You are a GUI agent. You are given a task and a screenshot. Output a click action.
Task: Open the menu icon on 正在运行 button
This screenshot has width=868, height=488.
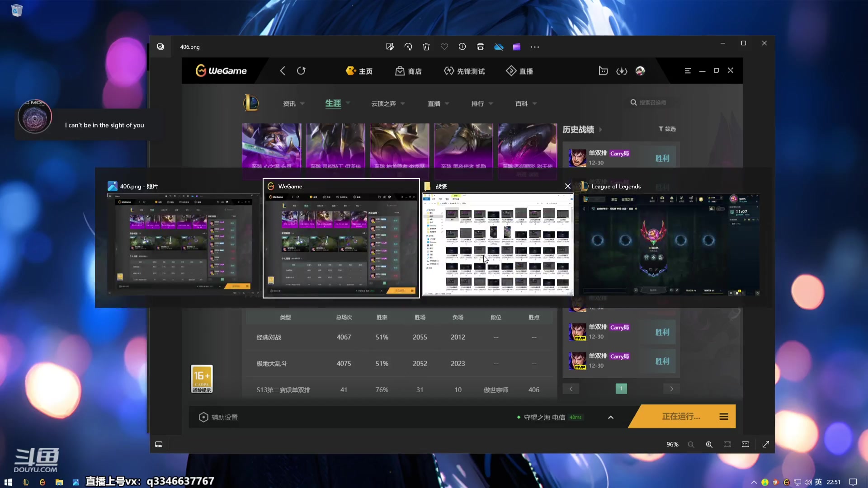(724, 417)
